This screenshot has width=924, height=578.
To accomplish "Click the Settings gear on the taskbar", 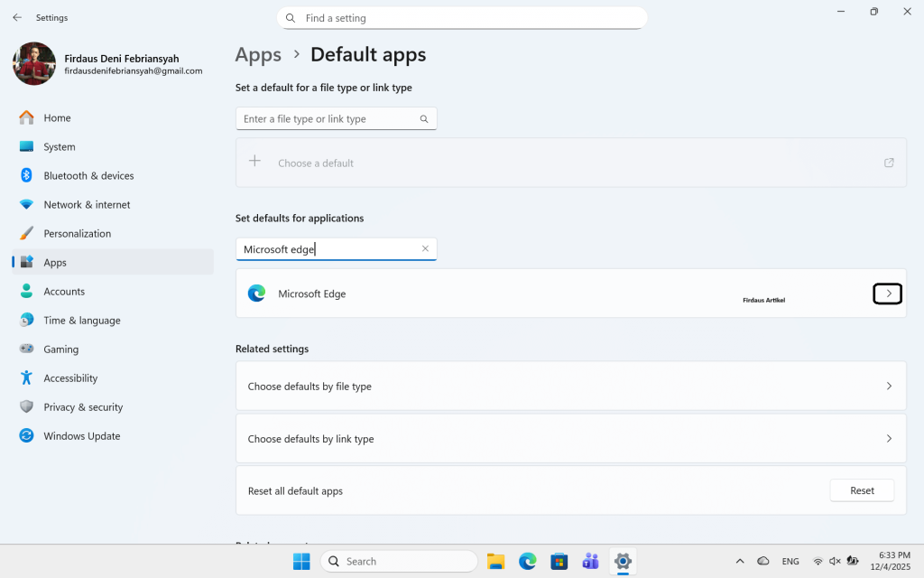I will (623, 561).
